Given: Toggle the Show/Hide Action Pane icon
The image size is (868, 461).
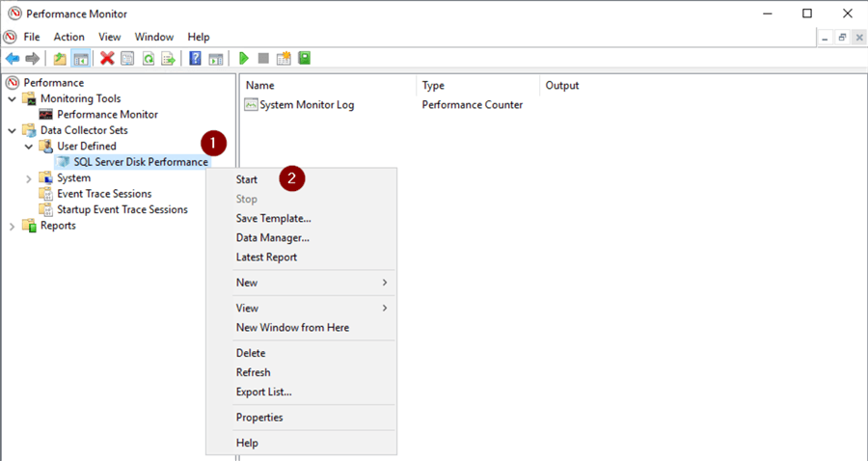Looking at the screenshot, I should tap(215, 58).
